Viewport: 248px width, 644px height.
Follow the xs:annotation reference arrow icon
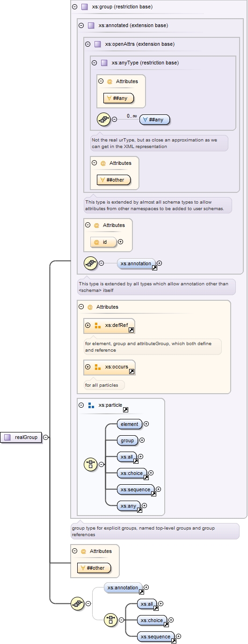(x=154, y=268)
